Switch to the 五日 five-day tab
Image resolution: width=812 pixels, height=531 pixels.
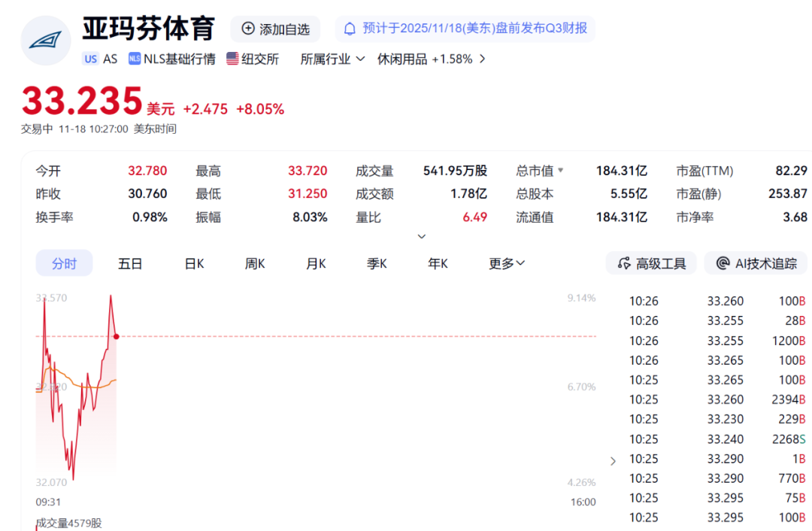point(130,263)
